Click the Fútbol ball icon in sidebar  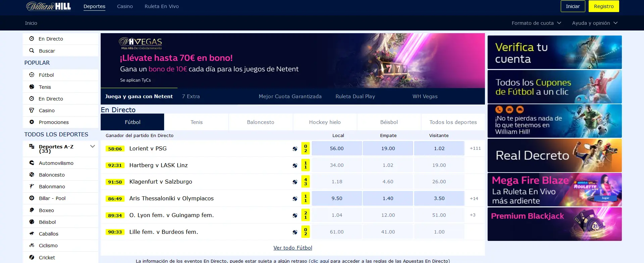[x=32, y=75]
